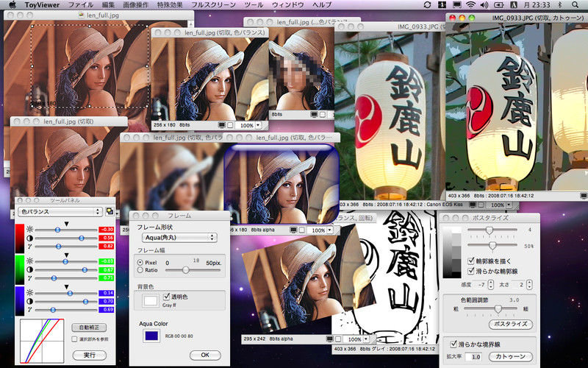
Task: Click the red channel contrast half-circle icon
Action: pyautogui.click(x=29, y=238)
